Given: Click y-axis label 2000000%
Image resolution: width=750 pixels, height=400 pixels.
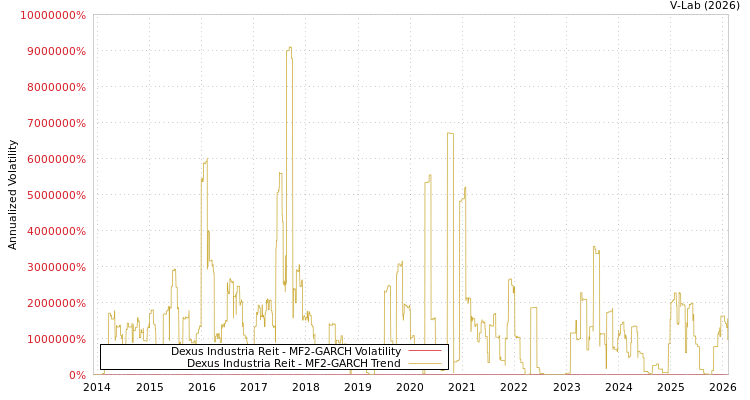Looking at the screenshot, I should (x=56, y=303).
